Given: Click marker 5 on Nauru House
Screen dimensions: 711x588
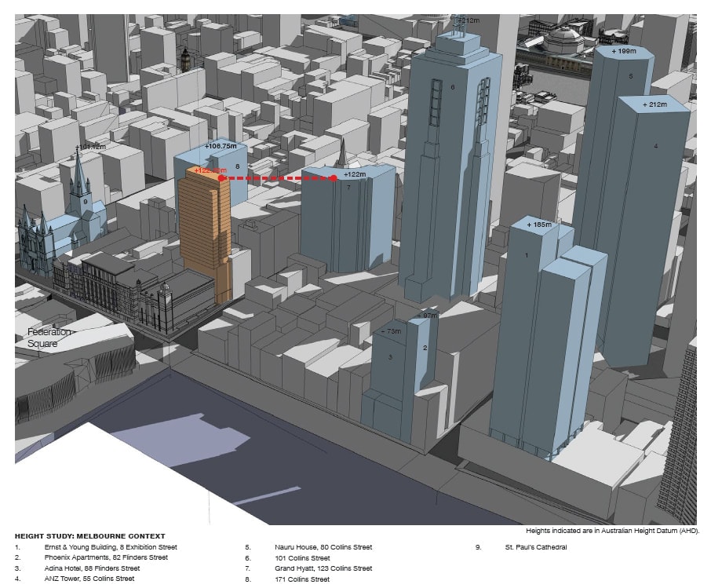Looking at the screenshot, I should [632, 76].
